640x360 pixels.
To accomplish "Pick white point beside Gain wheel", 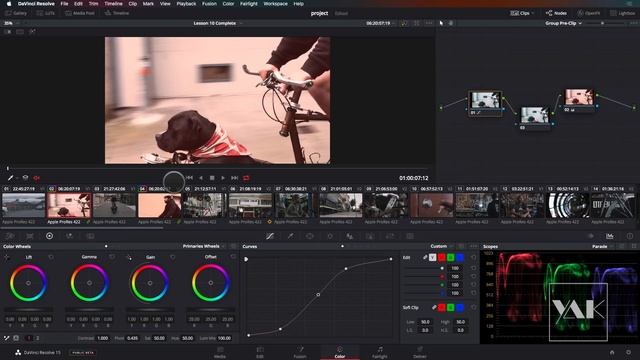I will (129, 257).
